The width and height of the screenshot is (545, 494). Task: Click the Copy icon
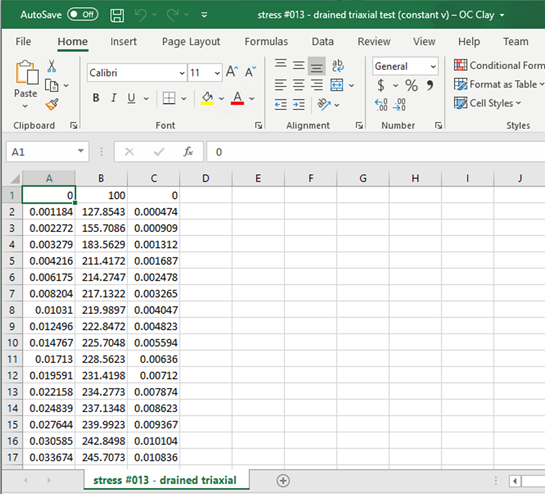51,85
